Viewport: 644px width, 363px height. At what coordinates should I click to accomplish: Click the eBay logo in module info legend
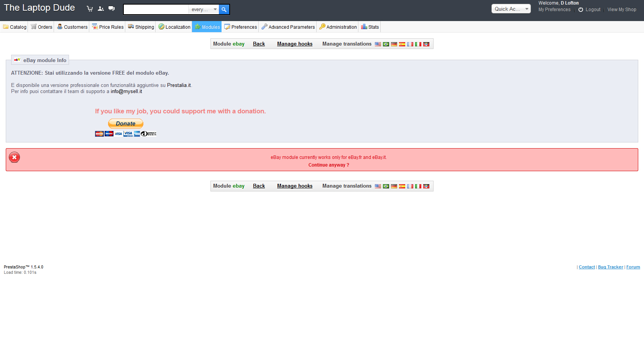17,60
